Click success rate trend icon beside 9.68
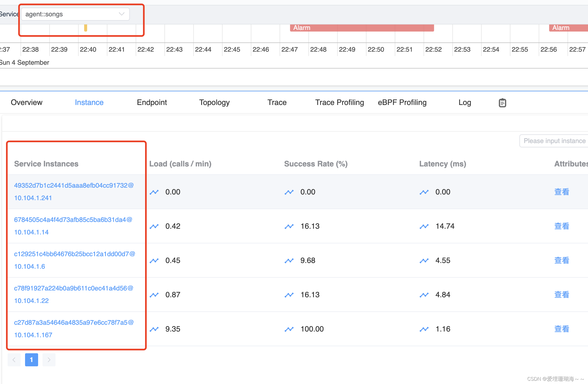588x384 pixels. click(289, 261)
